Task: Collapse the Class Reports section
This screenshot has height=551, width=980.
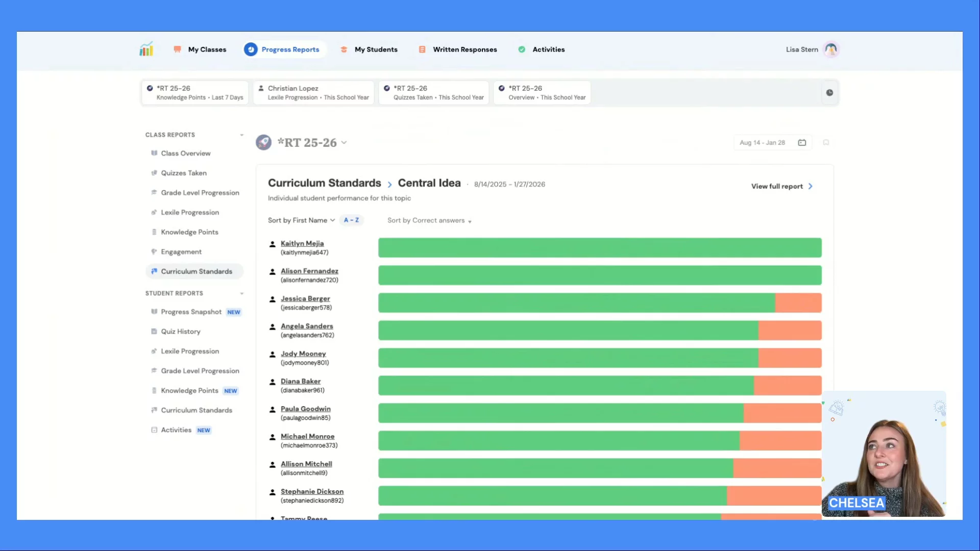Action: (x=241, y=135)
